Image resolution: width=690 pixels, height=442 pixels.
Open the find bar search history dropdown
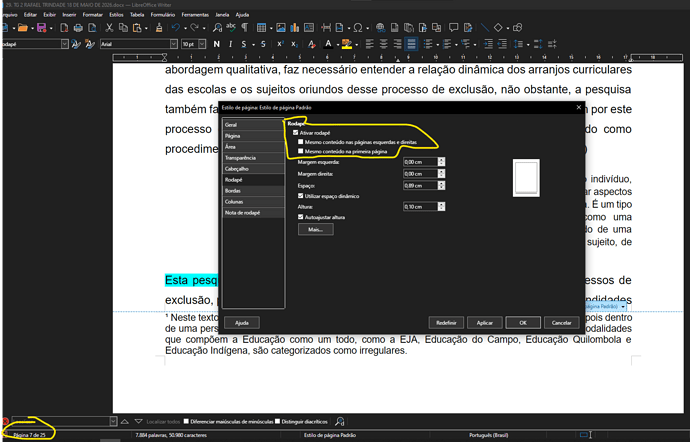pos(113,421)
